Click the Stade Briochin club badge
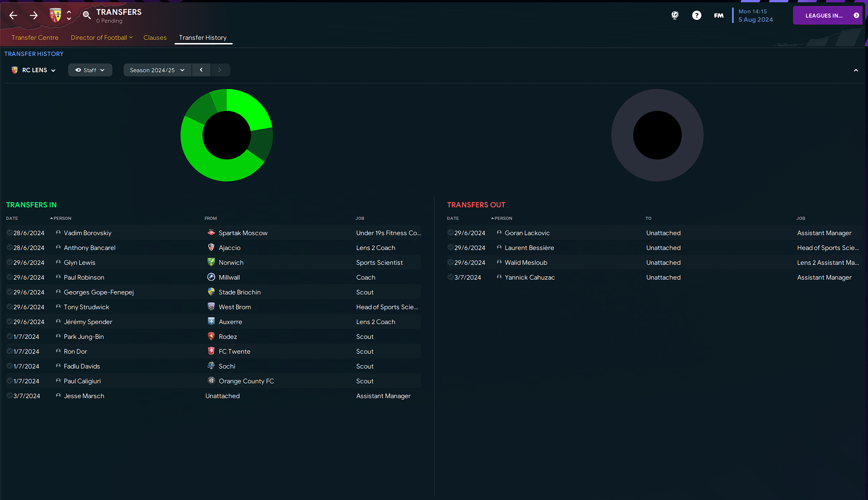The image size is (868, 500). [211, 292]
